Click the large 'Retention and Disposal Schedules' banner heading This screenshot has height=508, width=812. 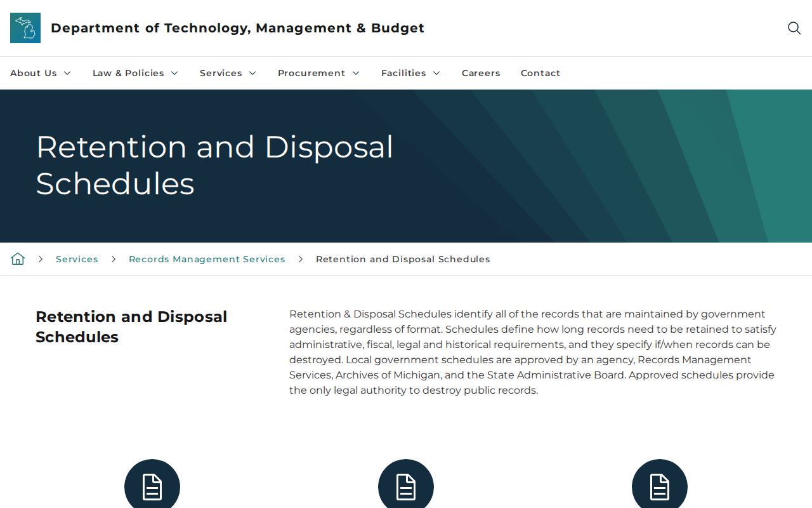point(214,165)
